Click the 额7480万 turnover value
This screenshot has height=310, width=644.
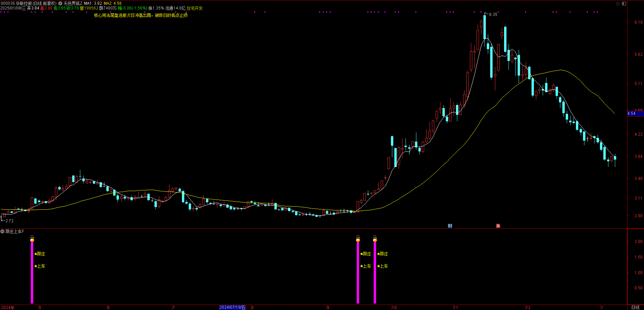coord(108,8)
